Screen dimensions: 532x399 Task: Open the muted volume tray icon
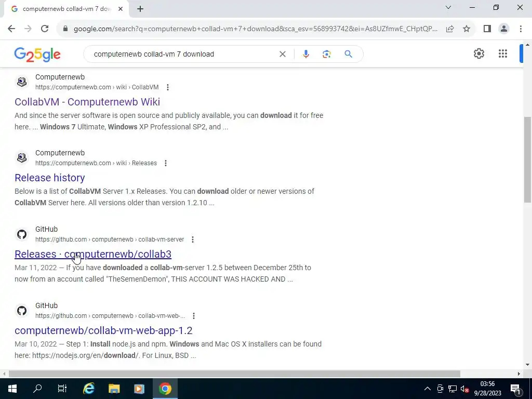[x=464, y=389]
